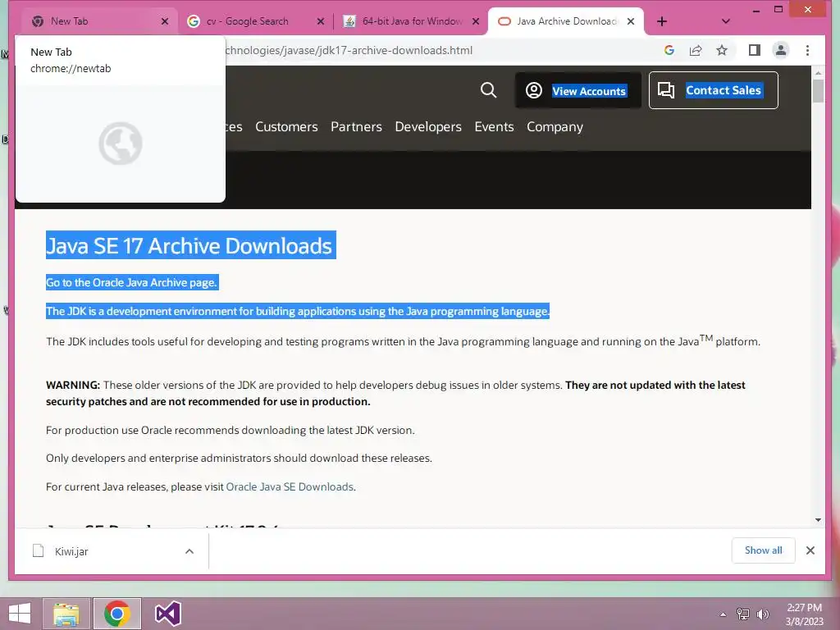Click the Oracle Java Archive page link

pos(132,282)
